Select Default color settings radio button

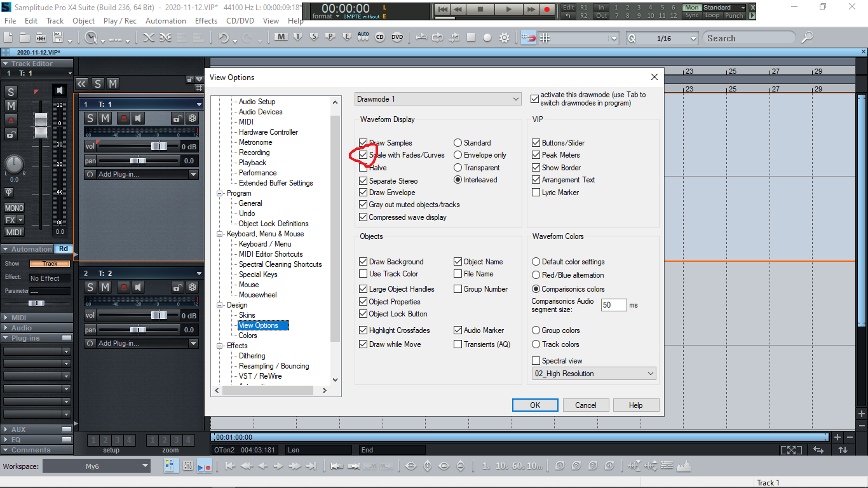tap(536, 262)
